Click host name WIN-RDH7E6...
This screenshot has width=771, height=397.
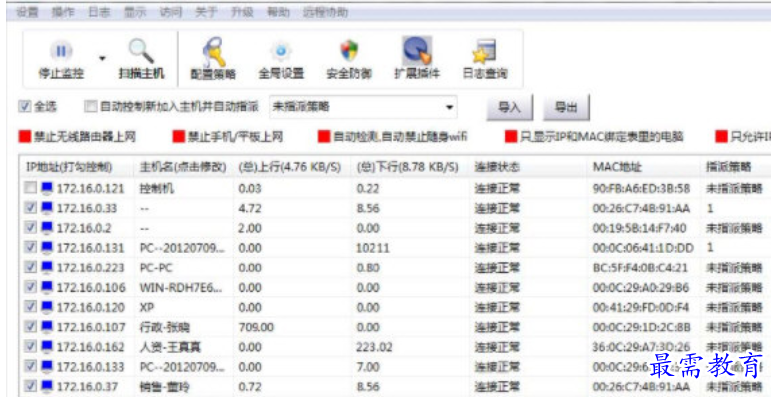[x=181, y=287]
